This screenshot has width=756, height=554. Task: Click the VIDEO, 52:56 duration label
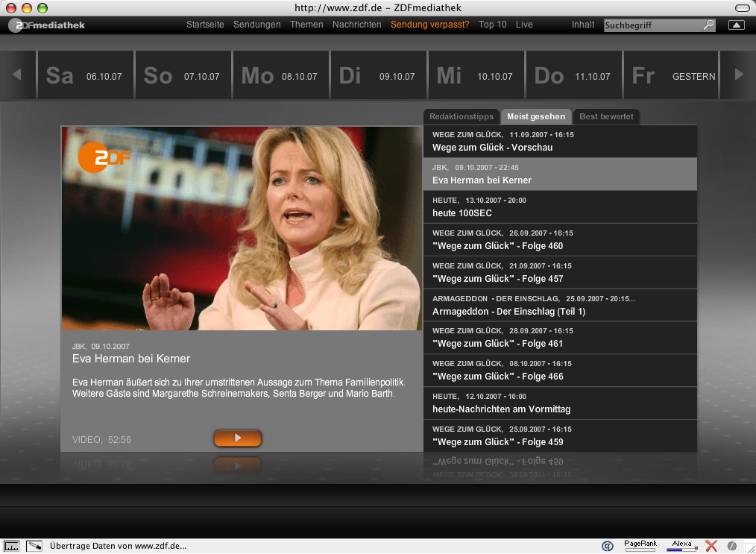coord(101,440)
